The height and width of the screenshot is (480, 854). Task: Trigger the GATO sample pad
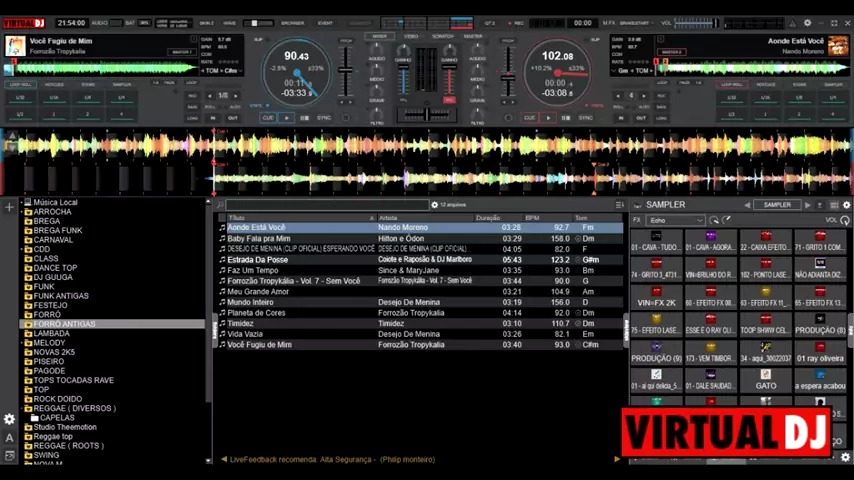(x=766, y=380)
